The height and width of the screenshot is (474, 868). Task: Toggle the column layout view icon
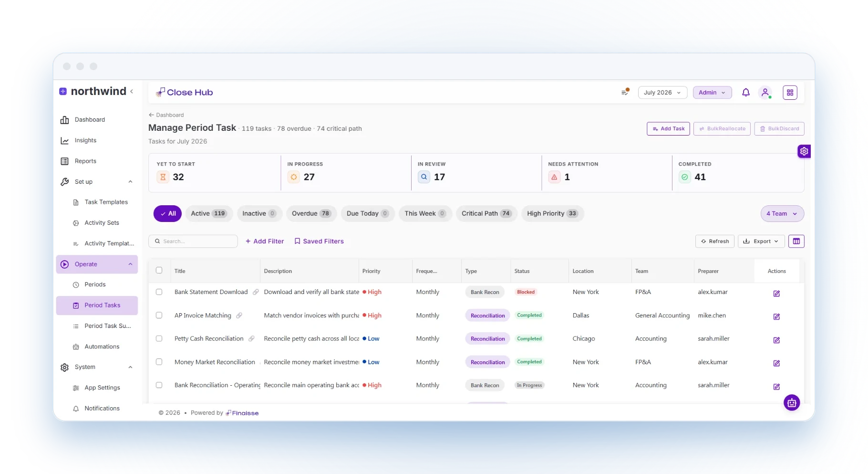point(796,242)
